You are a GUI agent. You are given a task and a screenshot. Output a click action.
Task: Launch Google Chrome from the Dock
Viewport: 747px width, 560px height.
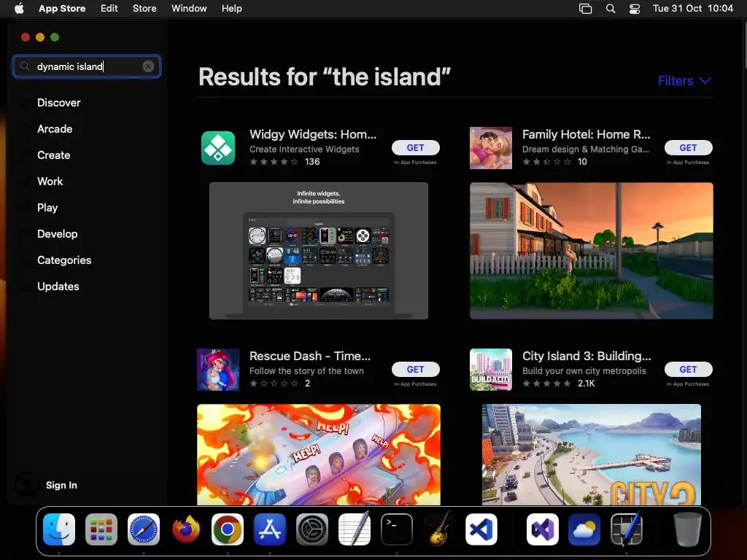coord(228,529)
